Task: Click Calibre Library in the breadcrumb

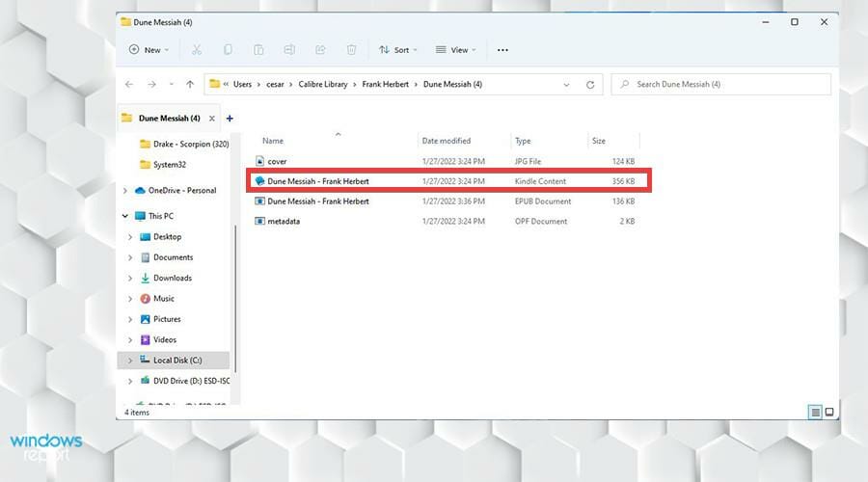Action: pos(323,84)
